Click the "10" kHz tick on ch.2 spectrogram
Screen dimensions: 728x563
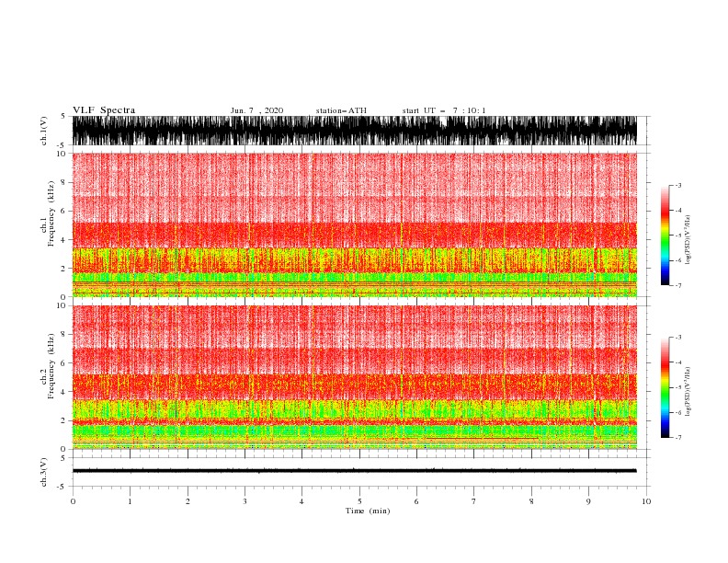pyautogui.click(x=62, y=305)
